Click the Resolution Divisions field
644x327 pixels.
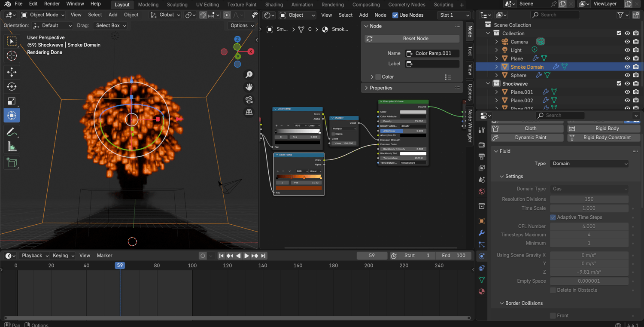coord(589,199)
